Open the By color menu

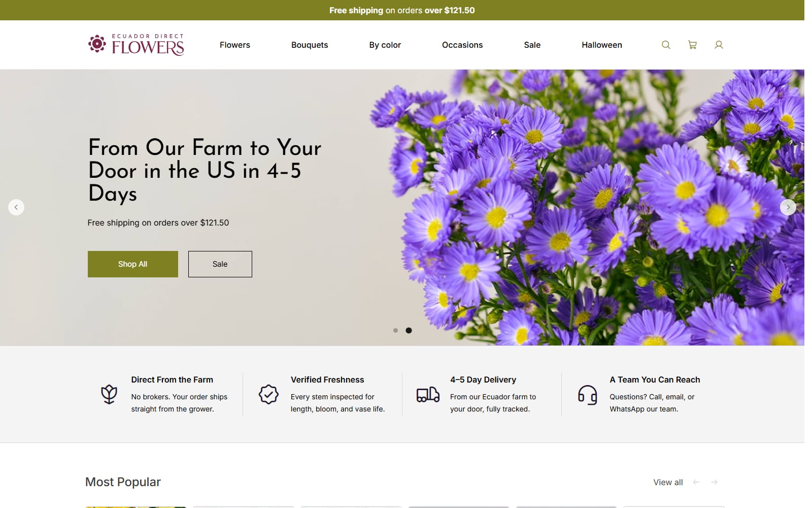coord(385,45)
